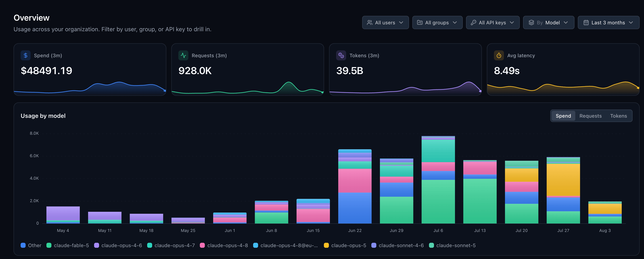Click the Requests value 928.0K
The height and width of the screenshot is (259, 644).
pos(195,71)
